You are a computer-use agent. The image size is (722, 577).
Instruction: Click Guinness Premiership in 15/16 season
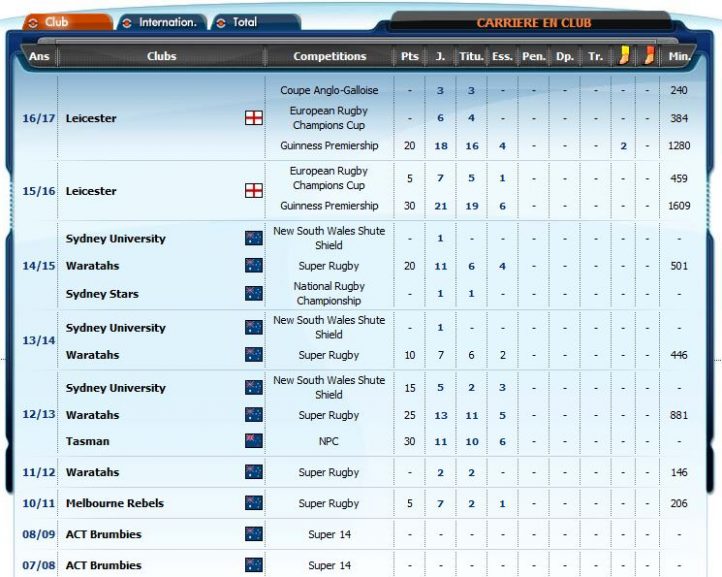[x=329, y=206]
